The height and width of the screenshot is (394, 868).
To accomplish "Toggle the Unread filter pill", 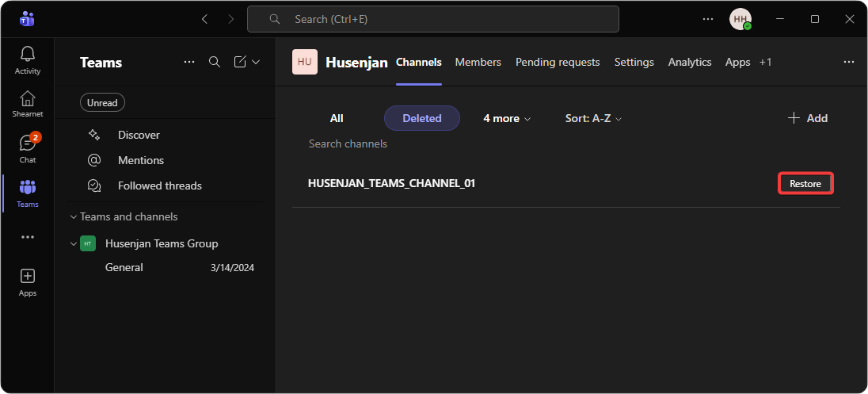I will [x=102, y=102].
